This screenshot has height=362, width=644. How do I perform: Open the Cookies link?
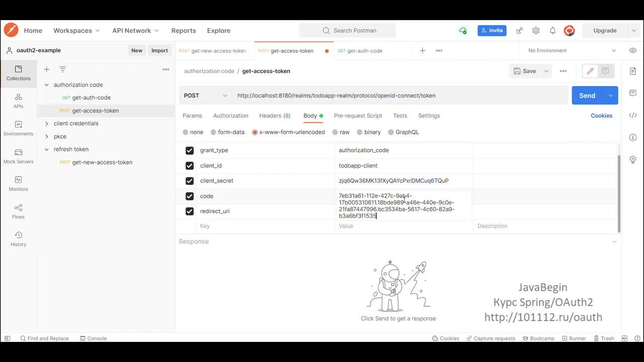tap(601, 116)
